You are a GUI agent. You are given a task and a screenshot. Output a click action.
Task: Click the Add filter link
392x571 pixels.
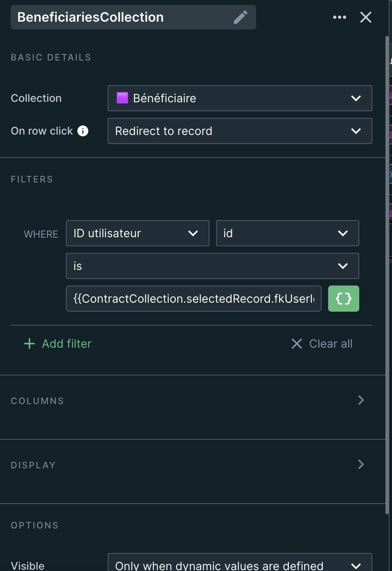point(67,344)
